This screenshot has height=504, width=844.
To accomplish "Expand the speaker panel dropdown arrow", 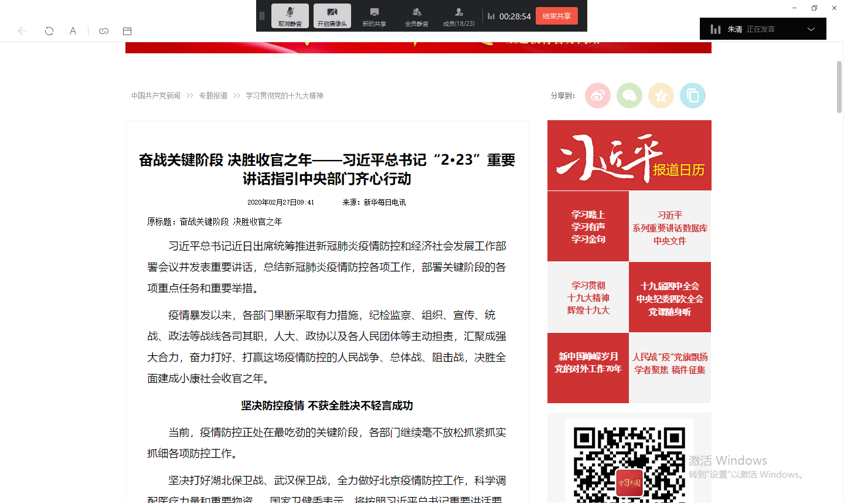I will 811,29.
